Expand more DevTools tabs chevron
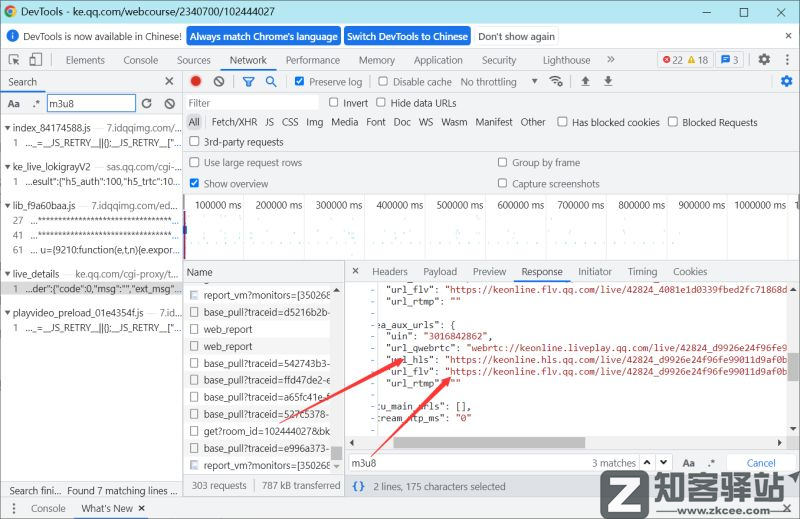800x519 pixels. coord(610,60)
